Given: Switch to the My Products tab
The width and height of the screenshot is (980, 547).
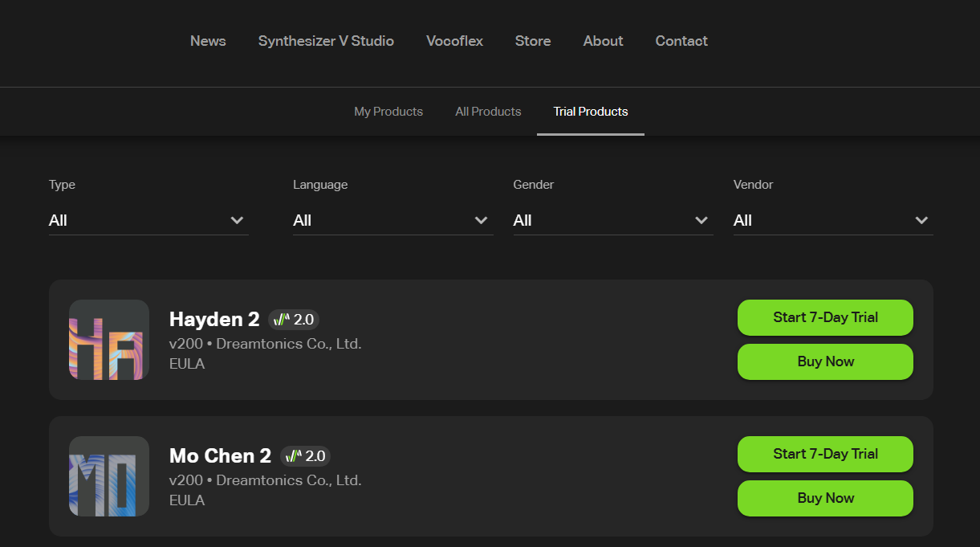Looking at the screenshot, I should pos(388,112).
